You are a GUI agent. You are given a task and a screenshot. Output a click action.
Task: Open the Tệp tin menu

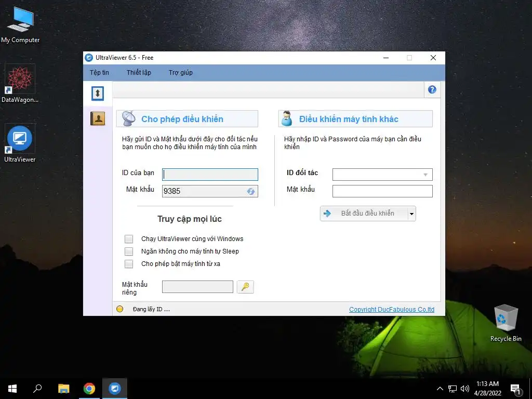99,73
